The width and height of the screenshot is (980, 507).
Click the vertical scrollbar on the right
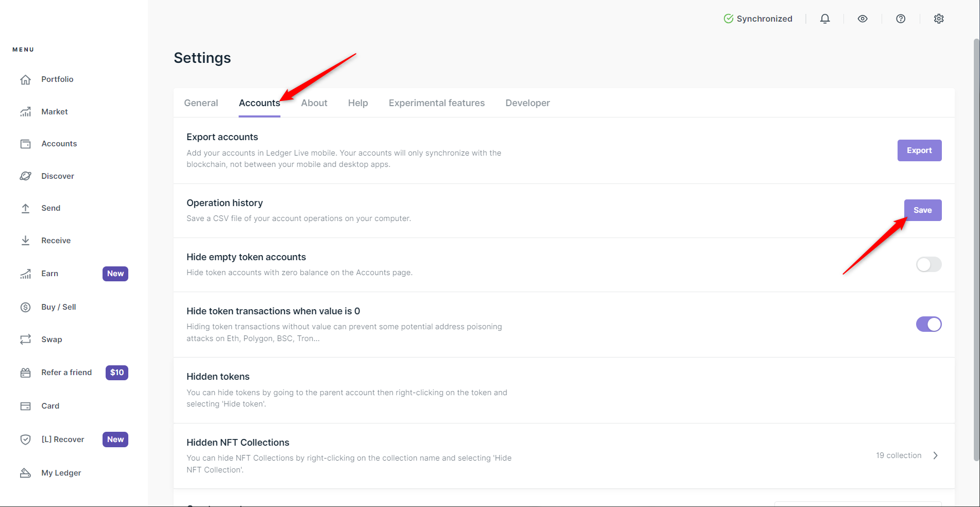coord(976,247)
